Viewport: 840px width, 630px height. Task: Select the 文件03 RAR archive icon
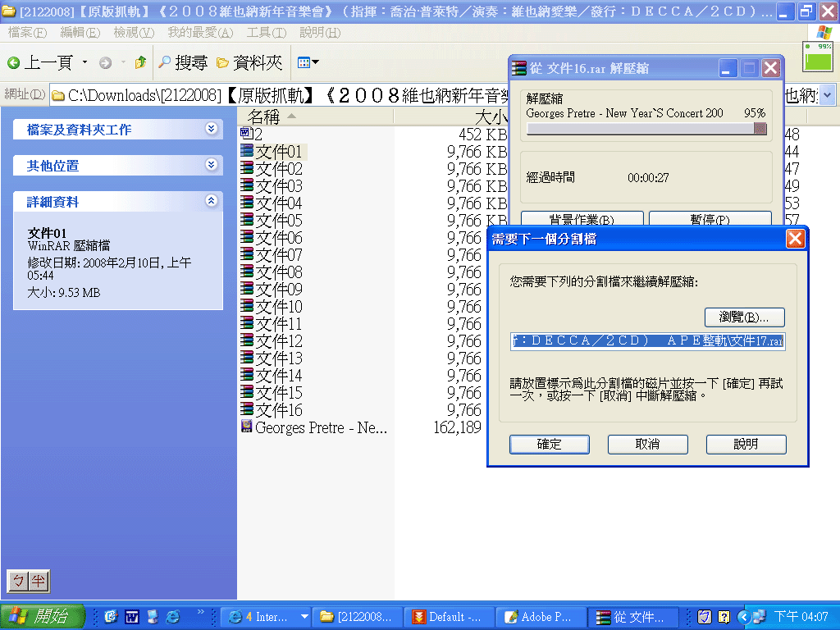click(x=246, y=185)
